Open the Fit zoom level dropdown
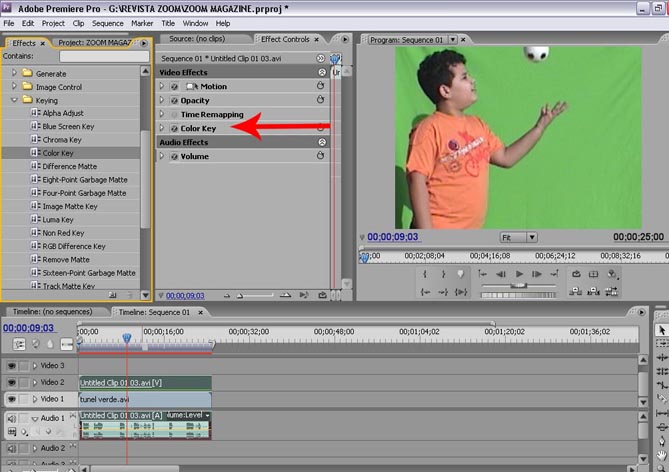Image resolution: width=669 pixels, height=472 pixels. 518,237
